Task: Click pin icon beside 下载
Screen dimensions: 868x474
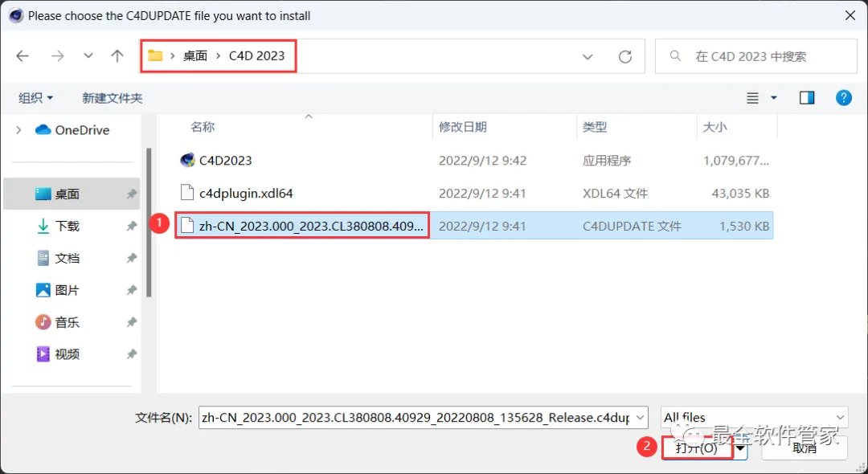Action: 131,227
